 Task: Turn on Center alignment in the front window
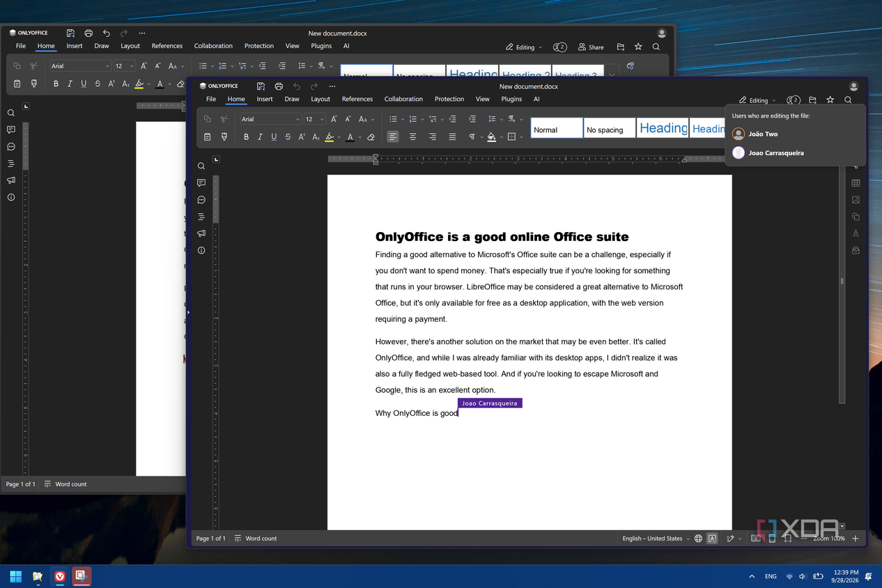412,137
